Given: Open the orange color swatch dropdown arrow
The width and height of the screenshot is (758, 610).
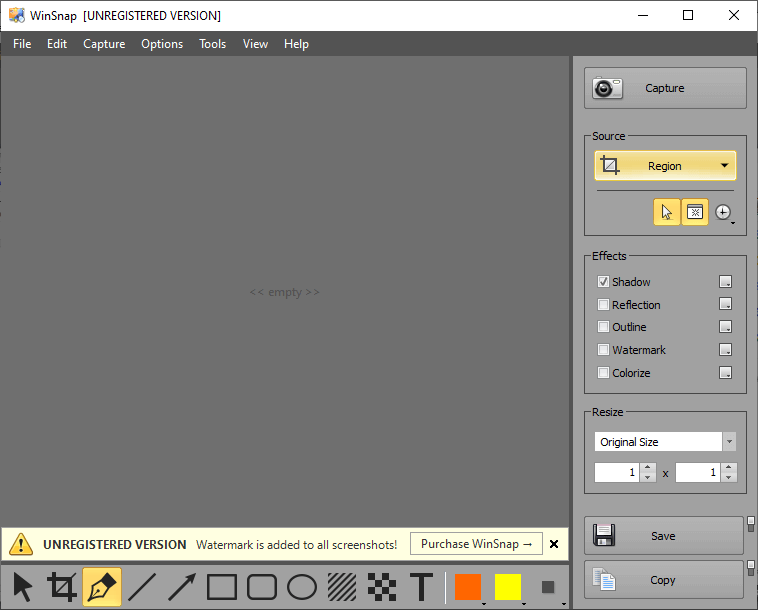Looking at the screenshot, I should point(484,603).
